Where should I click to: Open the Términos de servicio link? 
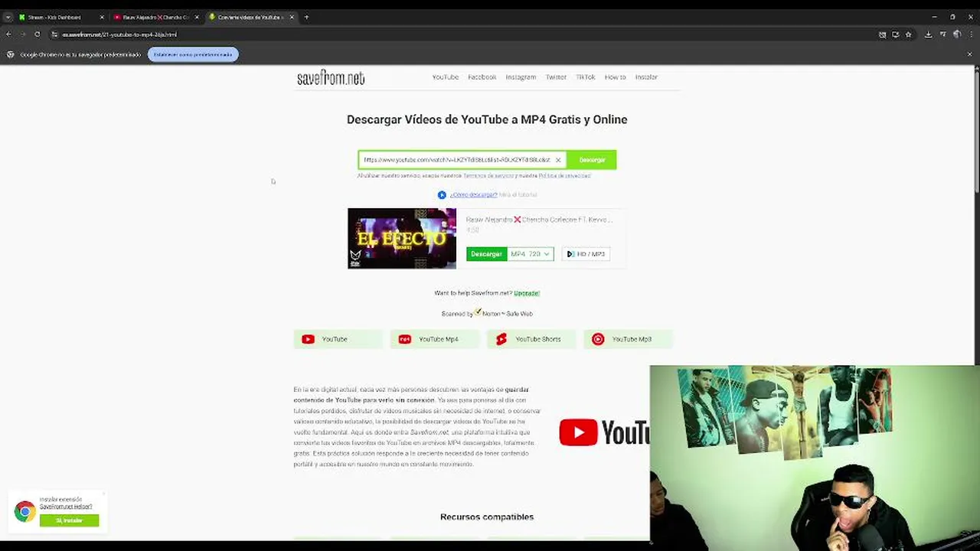click(x=488, y=176)
